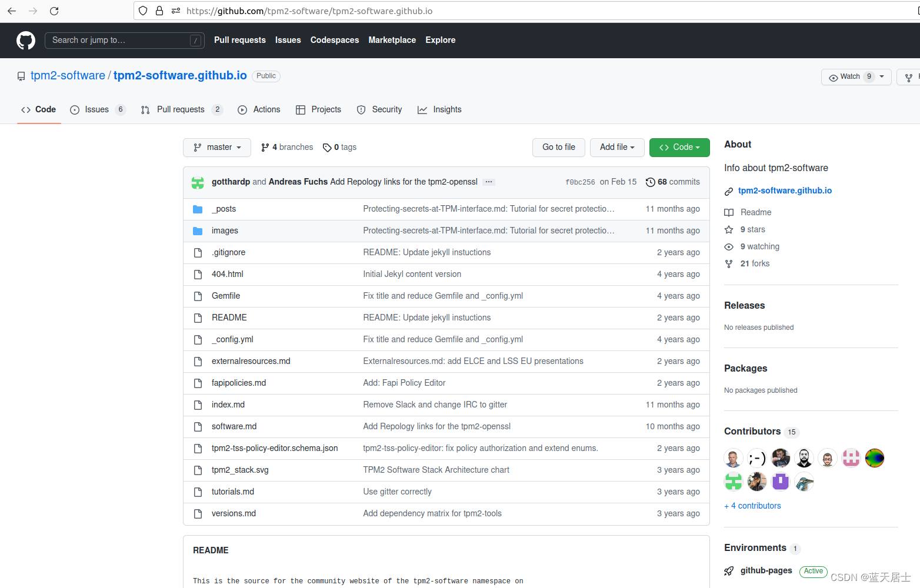Open the tpm2-software.github.io repo title link
The image size is (920, 588).
click(x=180, y=76)
